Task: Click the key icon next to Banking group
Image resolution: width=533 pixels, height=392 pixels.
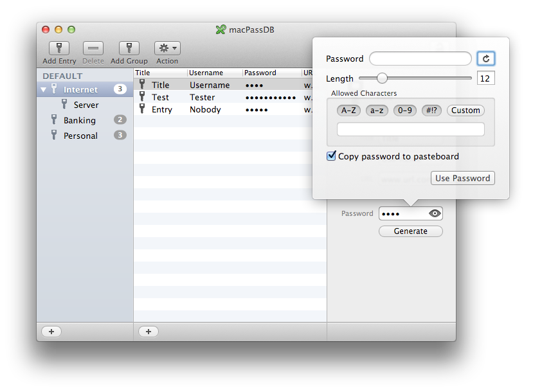Action: (54, 120)
